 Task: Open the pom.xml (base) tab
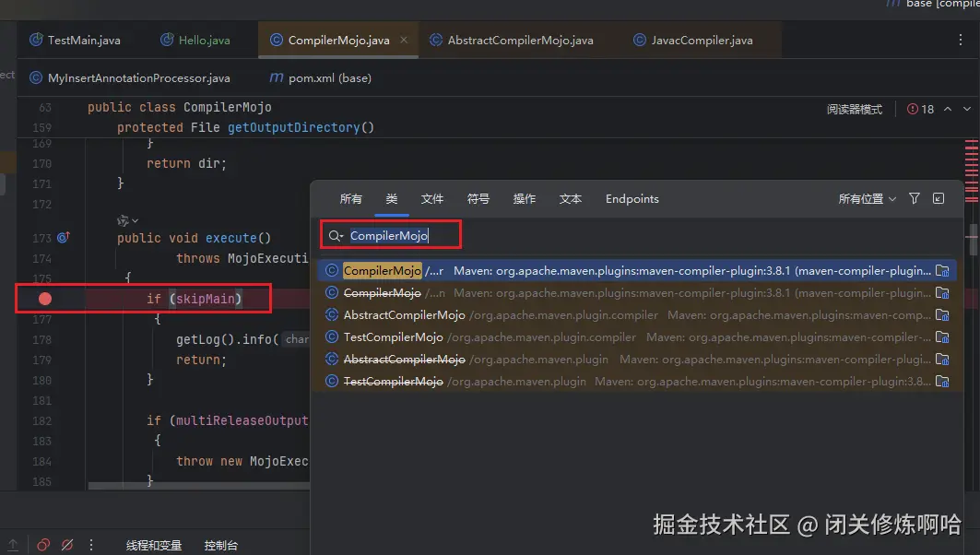(x=320, y=78)
